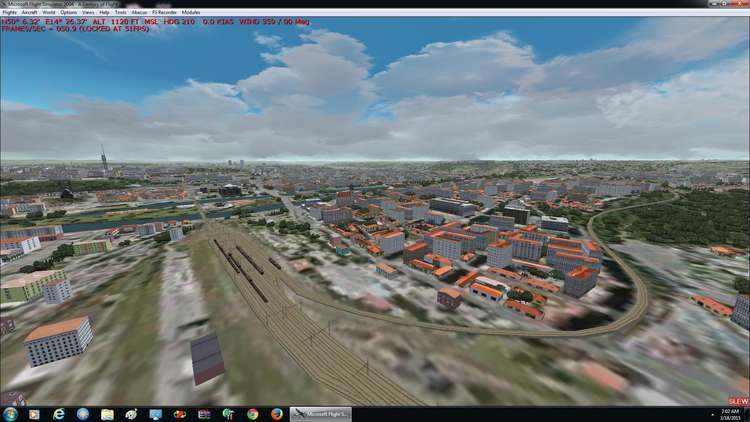Open the Options menu
This screenshot has height=422, width=750.
coord(69,12)
